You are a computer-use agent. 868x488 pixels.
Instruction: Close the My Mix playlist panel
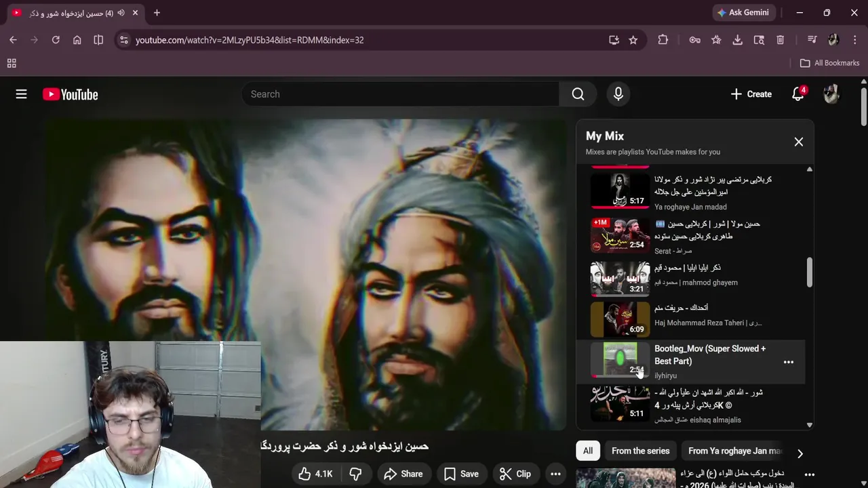point(798,142)
